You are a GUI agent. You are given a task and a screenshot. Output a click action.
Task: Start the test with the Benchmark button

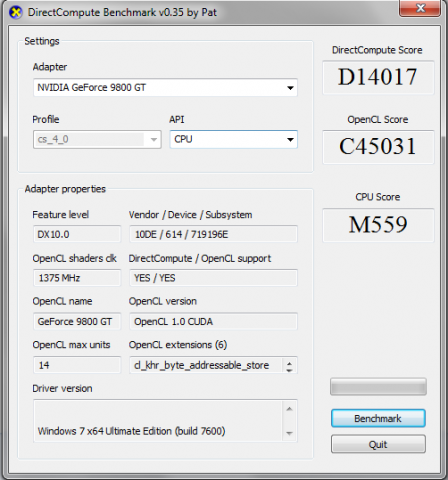(x=378, y=418)
